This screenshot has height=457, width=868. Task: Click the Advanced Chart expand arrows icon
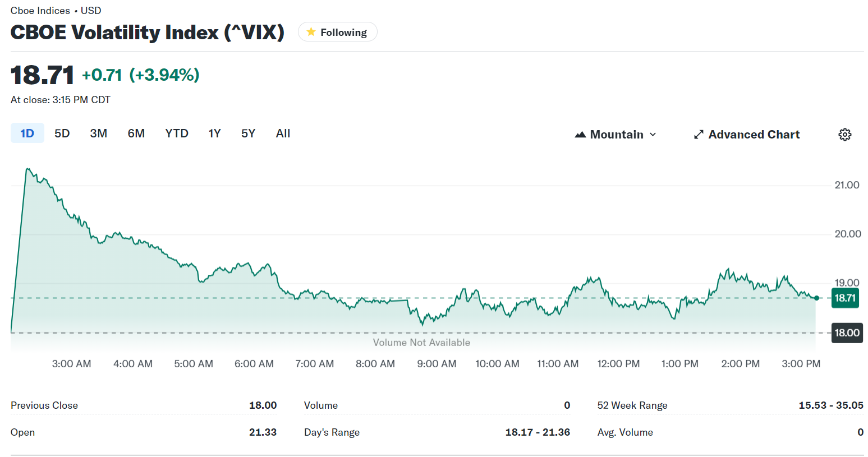click(x=699, y=135)
